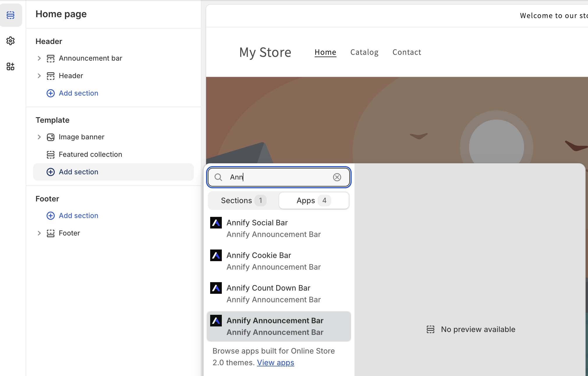Click the Footer section icon
This screenshot has width=588, height=376.
point(51,233)
